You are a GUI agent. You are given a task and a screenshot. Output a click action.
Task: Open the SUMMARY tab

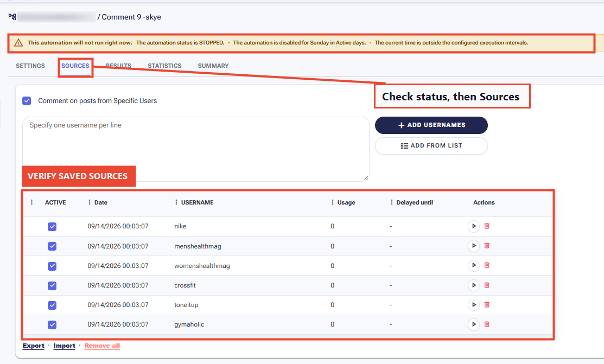click(x=213, y=66)
